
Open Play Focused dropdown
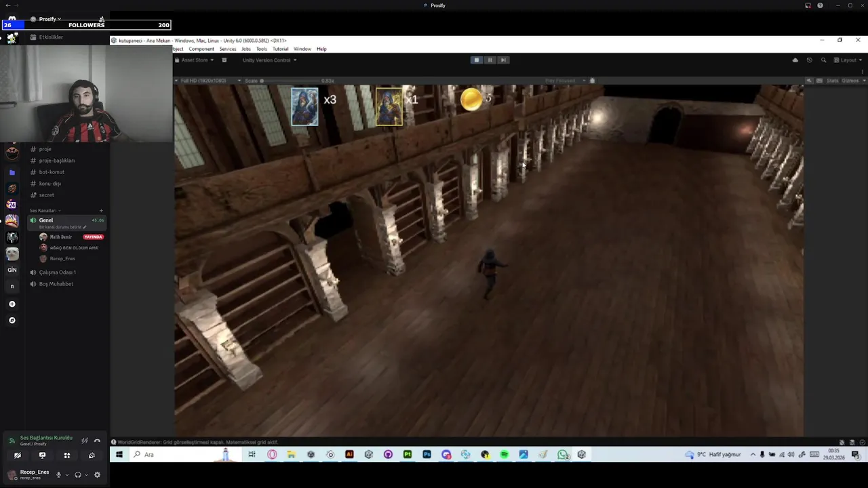pos(564,81)
